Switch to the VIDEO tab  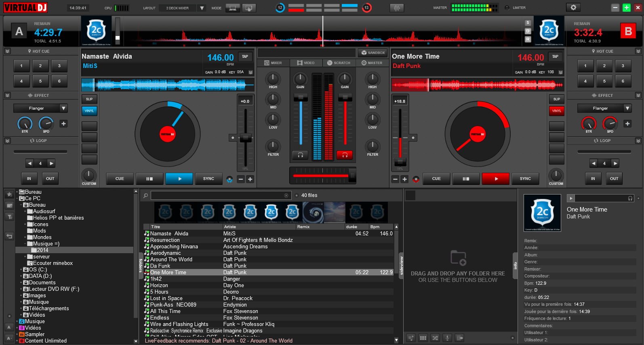306,63
